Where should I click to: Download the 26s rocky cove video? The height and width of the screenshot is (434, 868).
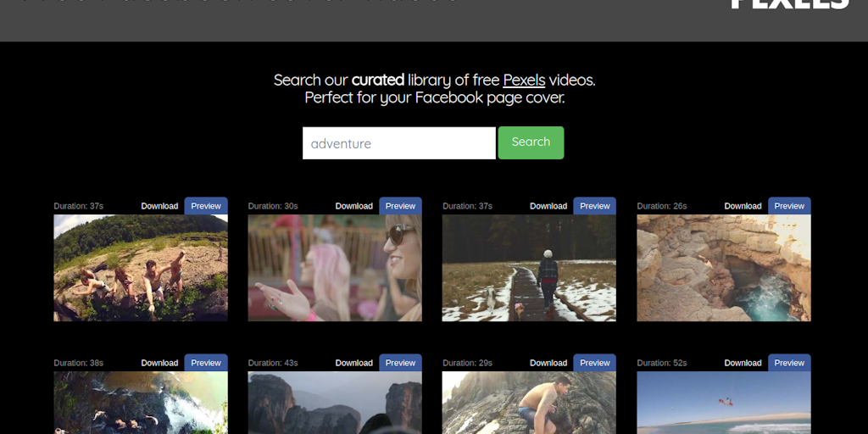743,206
